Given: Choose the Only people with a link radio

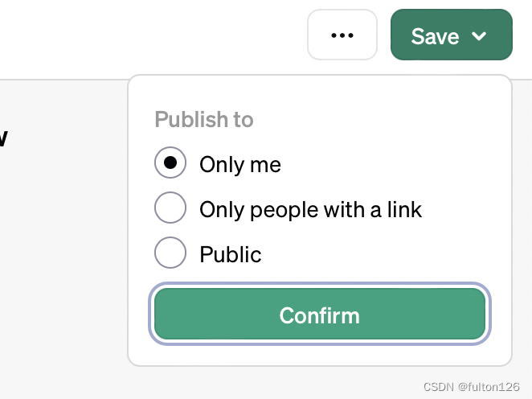Looking at the screenshot, I should coord(170,208).
